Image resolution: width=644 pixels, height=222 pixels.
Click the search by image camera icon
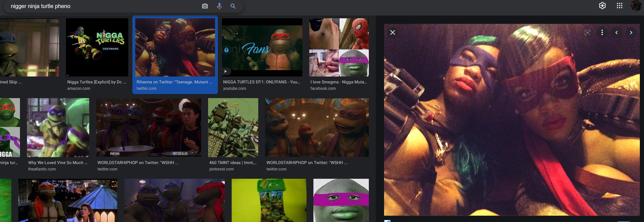click(x=205, y=6)
